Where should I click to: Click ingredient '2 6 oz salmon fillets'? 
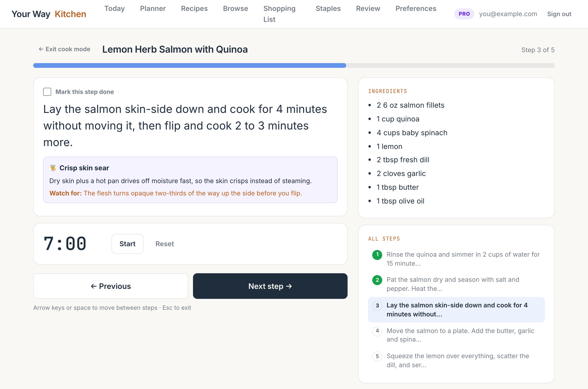coord(410,105)
